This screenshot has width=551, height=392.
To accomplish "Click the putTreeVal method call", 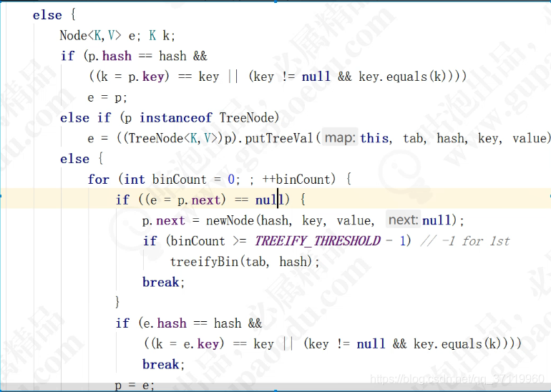I will click(279, 138).
